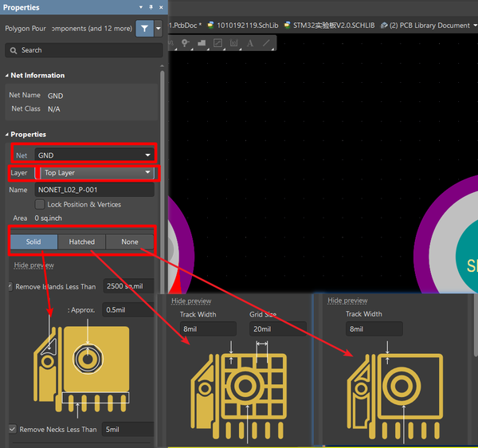Select the None fill mode
Image resolution: width=478 pixels, height=448 pixels.
point(130,242)
